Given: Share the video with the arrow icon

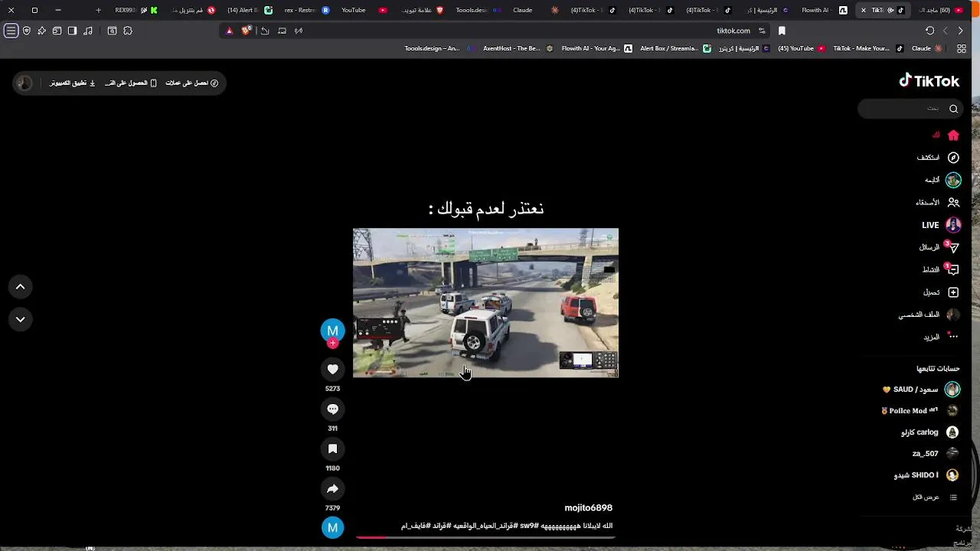Looking at the screenshot, I should (332, 489).
